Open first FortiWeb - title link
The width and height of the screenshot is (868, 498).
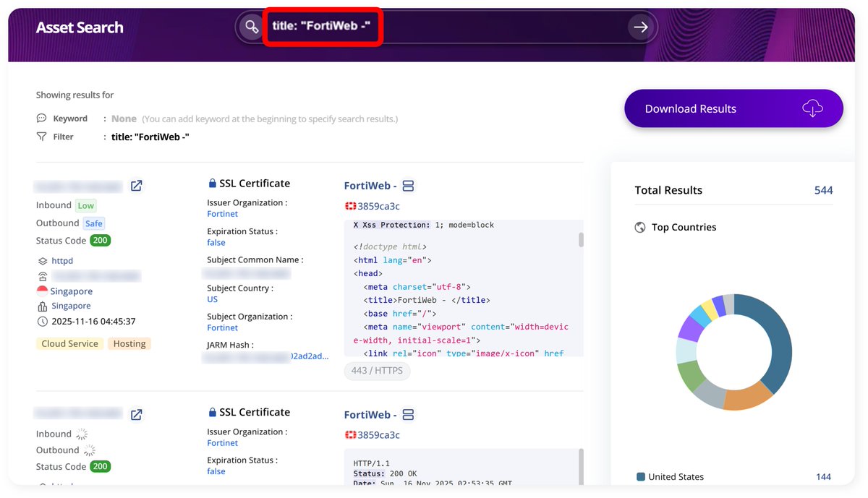click(x=370, y=186)
